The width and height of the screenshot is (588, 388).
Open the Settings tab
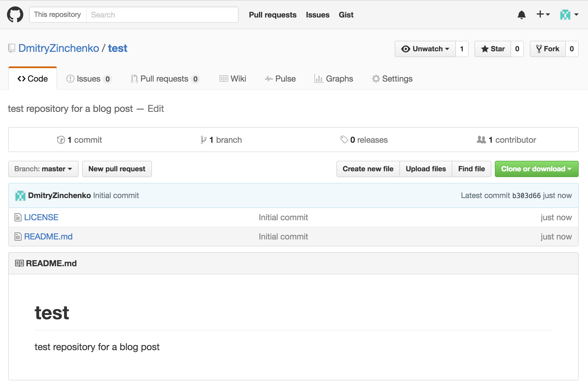pyautogui.click(x=392, y=79)
